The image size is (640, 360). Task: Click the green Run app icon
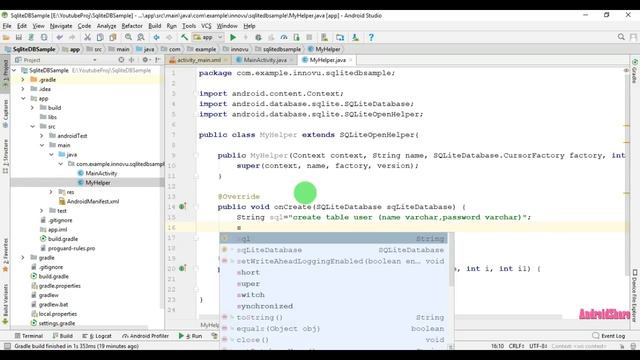pyautogui.click(x=233, y=38)
